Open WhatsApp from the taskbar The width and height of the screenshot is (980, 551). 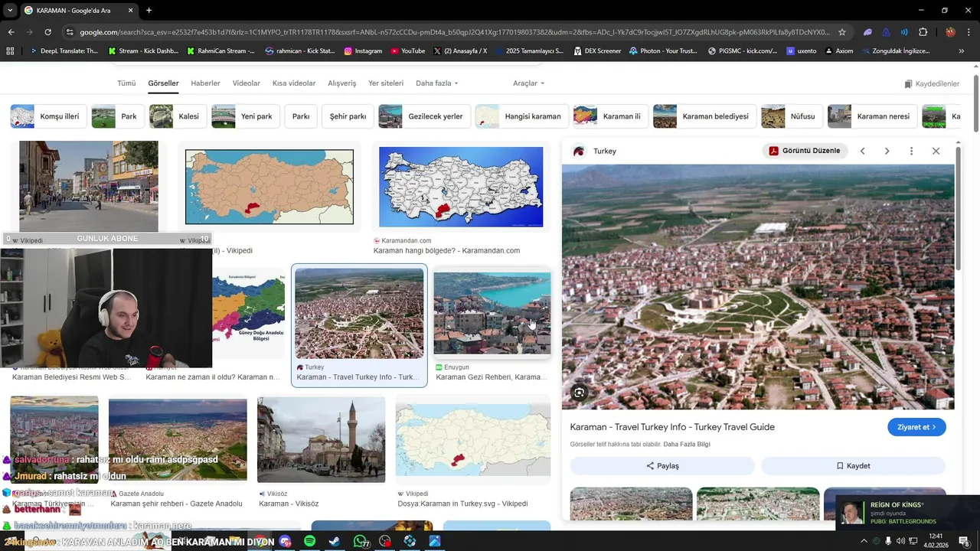click(360, 541)
